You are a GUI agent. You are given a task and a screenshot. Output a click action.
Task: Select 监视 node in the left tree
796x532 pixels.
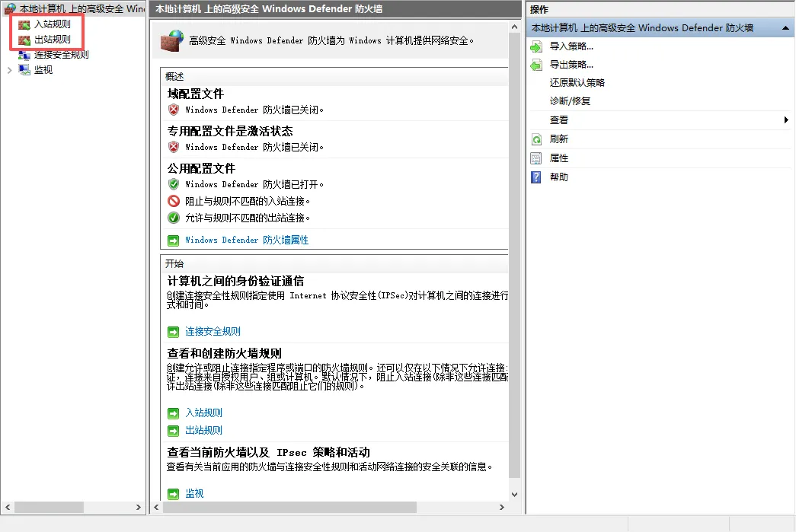pos(43,69)
